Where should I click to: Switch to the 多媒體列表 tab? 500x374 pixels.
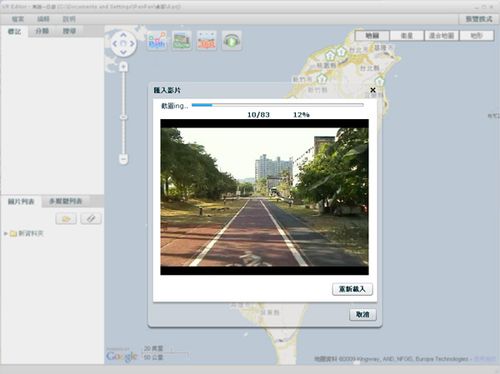(x=66, y=201)
